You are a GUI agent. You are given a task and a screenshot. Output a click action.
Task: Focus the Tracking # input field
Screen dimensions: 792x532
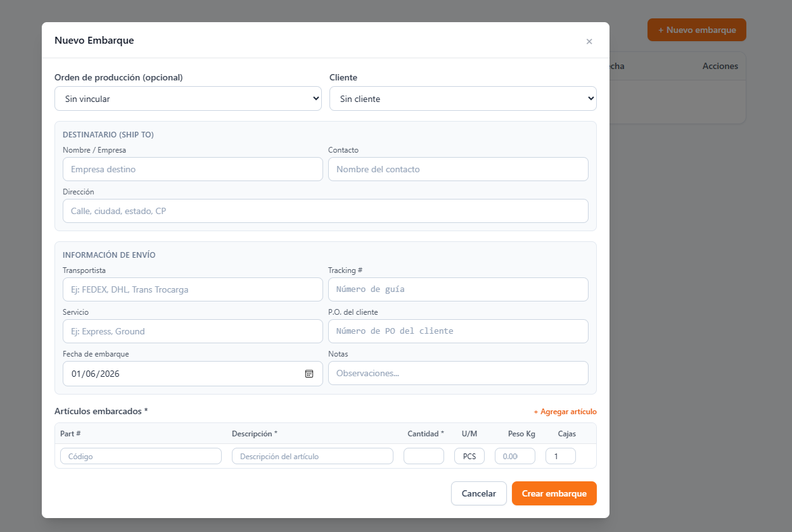(x=458, y=289)
